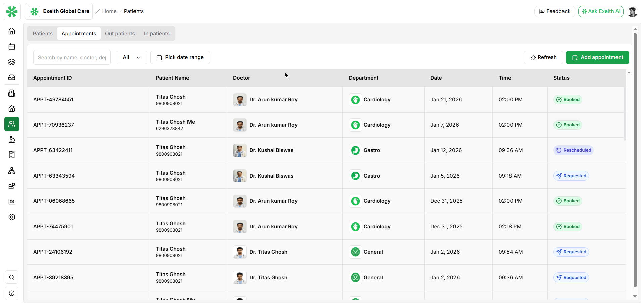Viewport: 644px width, 304px height.
Task: Open the inbox icon in the sidebar
Action: point(12,77)
